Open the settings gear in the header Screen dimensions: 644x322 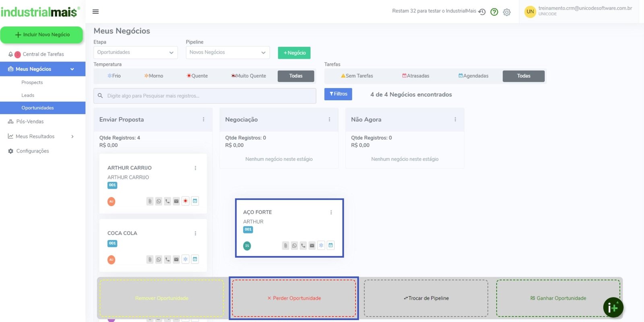tap(507, 12)
